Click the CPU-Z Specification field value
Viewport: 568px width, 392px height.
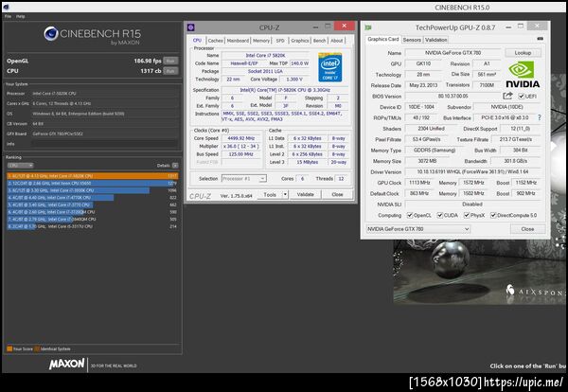tap(285, 90)
